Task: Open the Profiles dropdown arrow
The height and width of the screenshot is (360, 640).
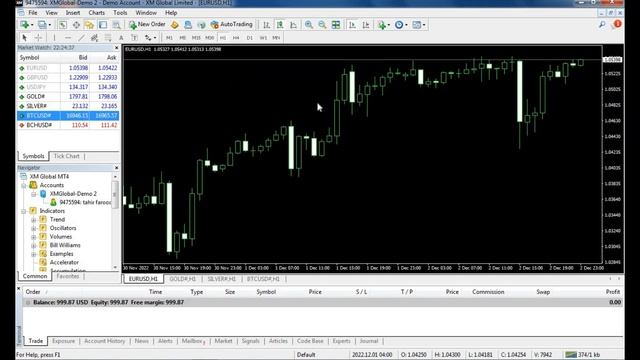Action: click(x=49, y=25)
